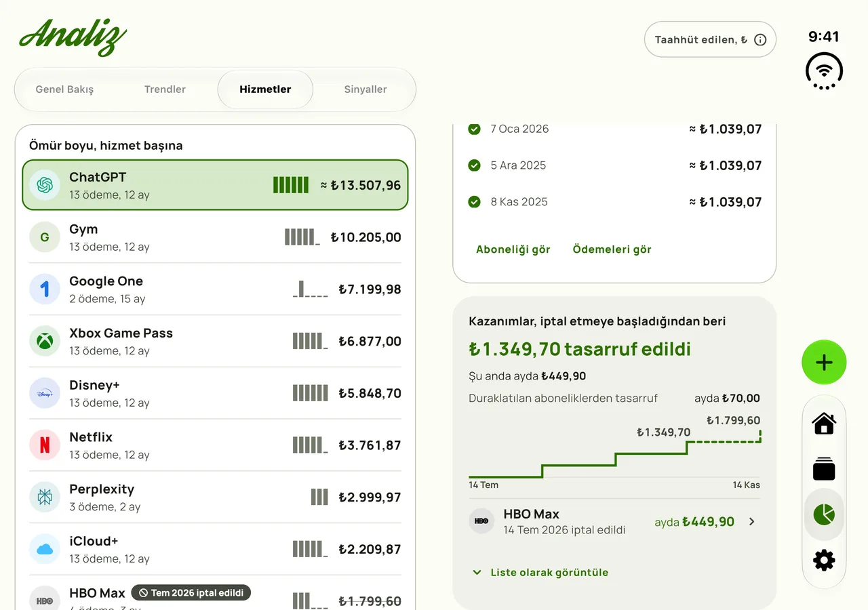Open the Sinyaller tab
Image resolution: width=868 pixels, height=610 pixels.
366,89
